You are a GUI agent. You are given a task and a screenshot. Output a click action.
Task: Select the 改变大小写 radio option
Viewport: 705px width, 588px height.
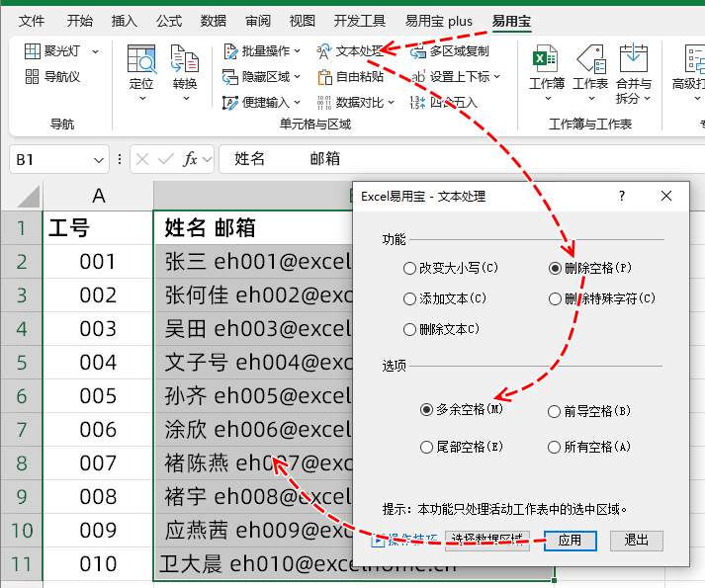pos(409,269)
